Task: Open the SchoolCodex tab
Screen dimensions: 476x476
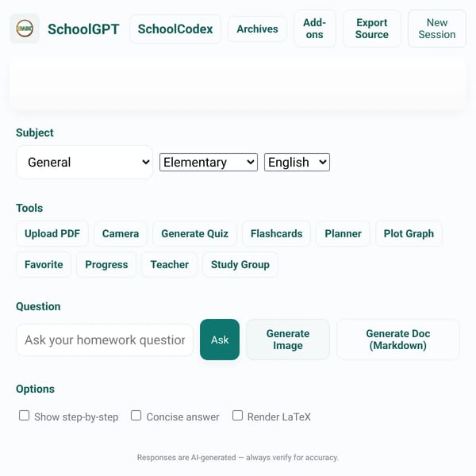Action: tap(175, 29)
